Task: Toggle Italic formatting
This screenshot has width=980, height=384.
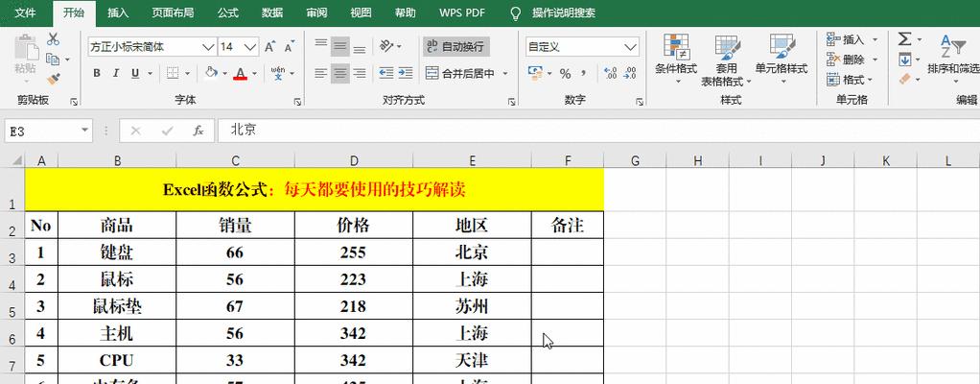Action: tap(116, 74)
